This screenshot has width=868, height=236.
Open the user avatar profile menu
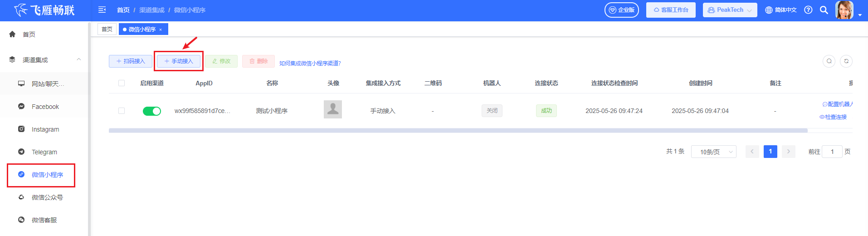844,10
